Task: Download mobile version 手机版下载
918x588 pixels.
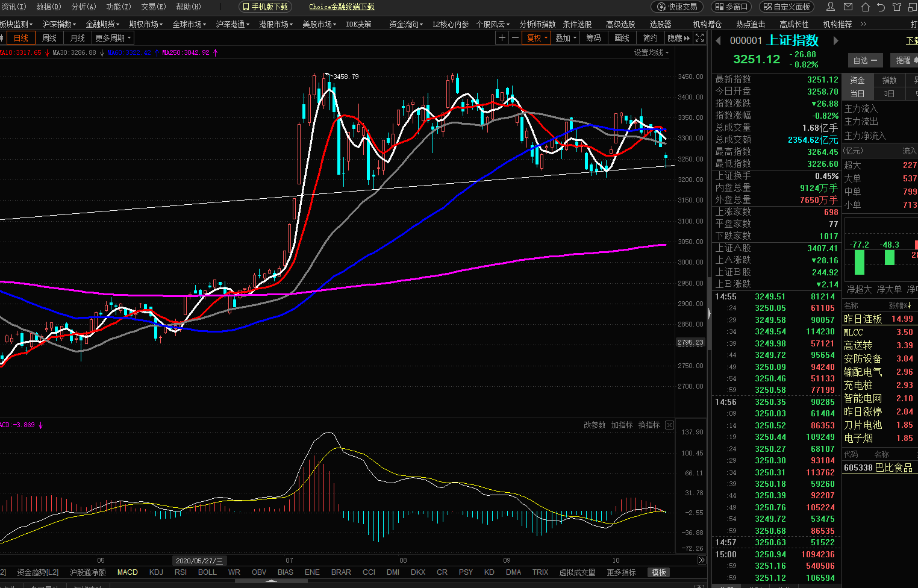Action: point(265,7)
